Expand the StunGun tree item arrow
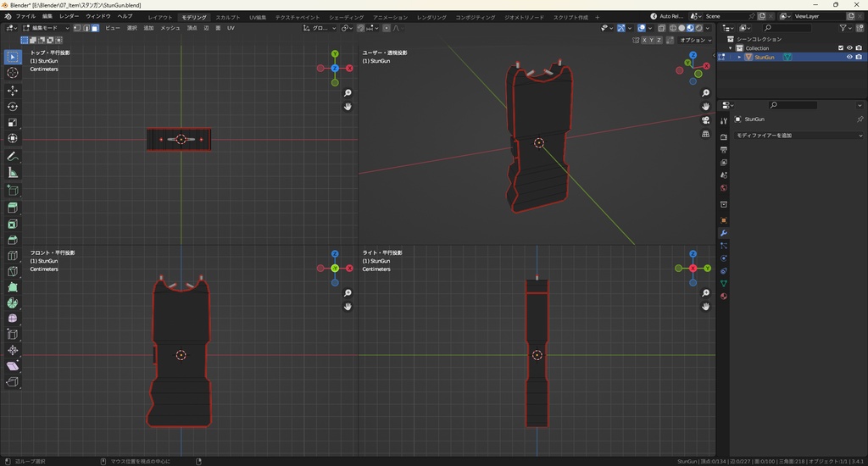 pos(739,57)
